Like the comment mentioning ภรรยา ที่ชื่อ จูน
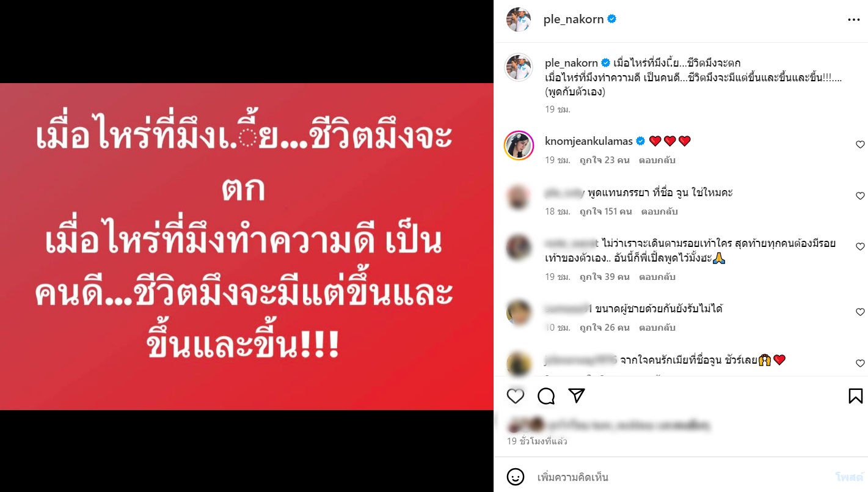The image size is (868, 492). pos(860,196)
